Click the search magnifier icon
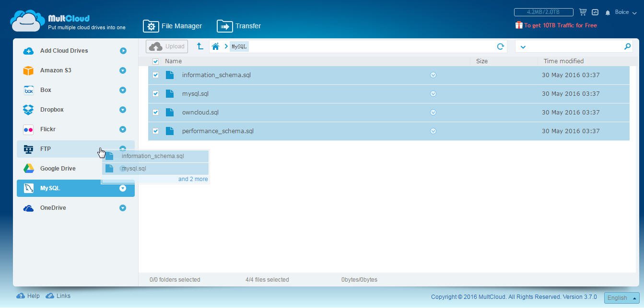Screen dimensions: 644x308 tap(627, 46)
